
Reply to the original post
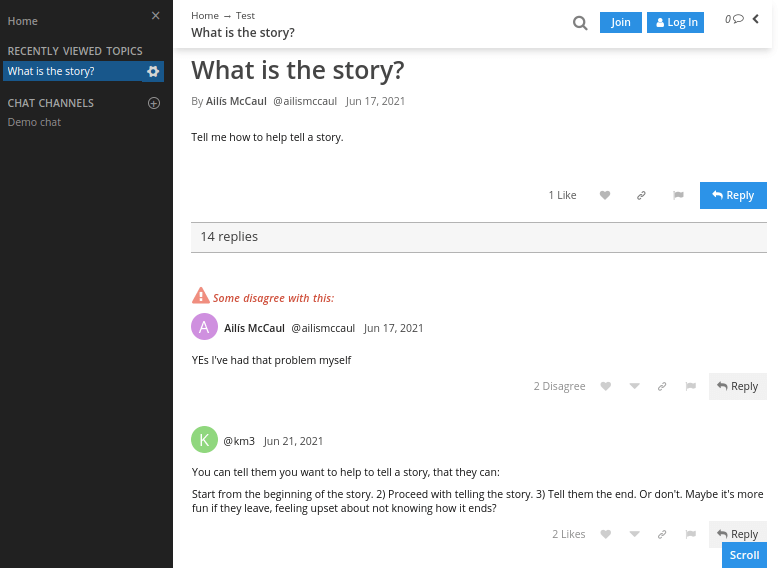[734, 195]
